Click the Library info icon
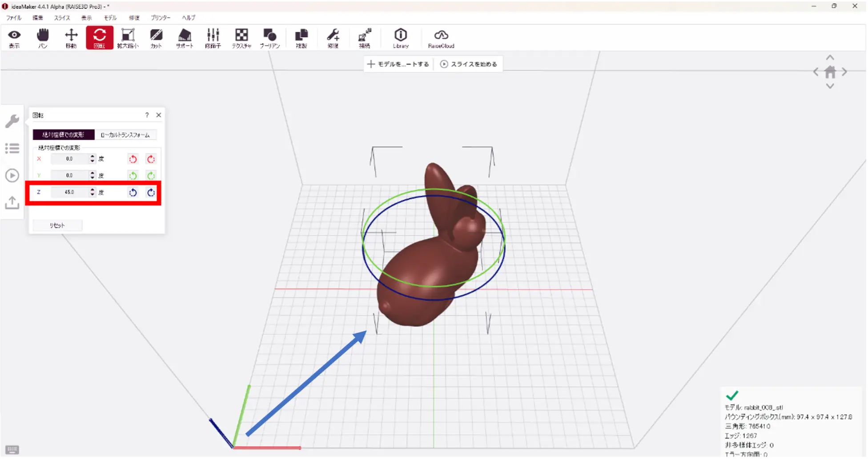The width and height of the screenshot is (868, 460). pyautogui.click(x=401, y=38)
